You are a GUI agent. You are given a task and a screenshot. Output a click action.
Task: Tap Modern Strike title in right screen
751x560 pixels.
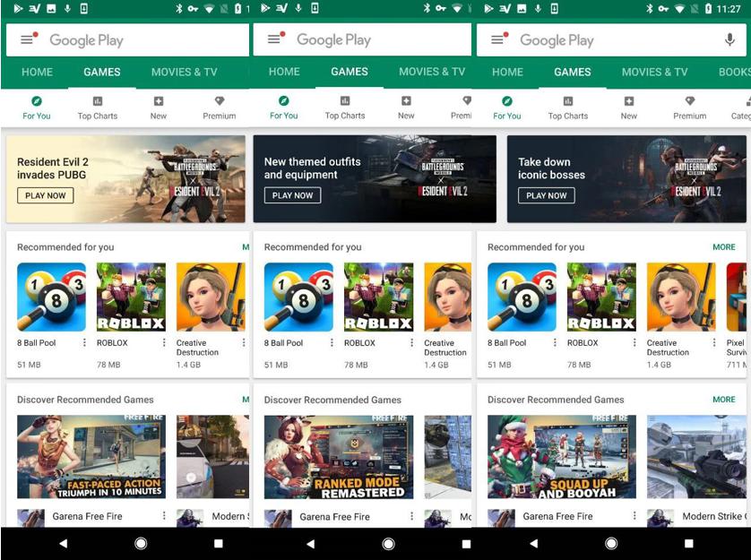[x=713, y=516]
